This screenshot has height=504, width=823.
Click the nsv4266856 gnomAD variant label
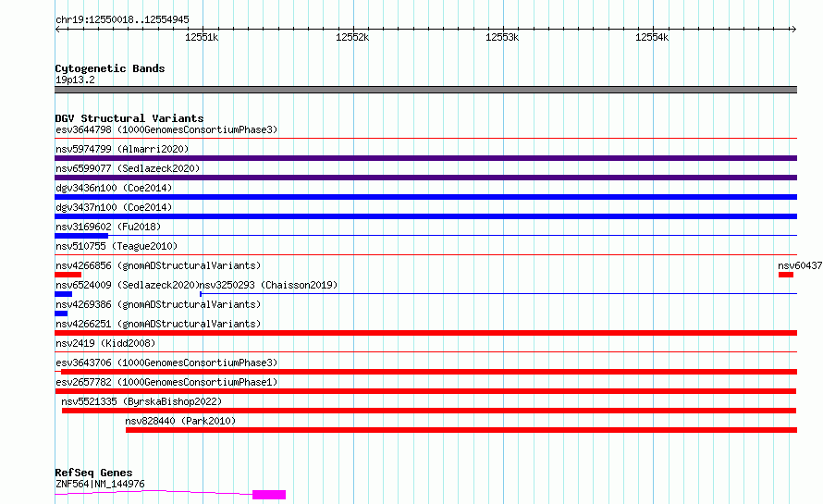[158, 265]
